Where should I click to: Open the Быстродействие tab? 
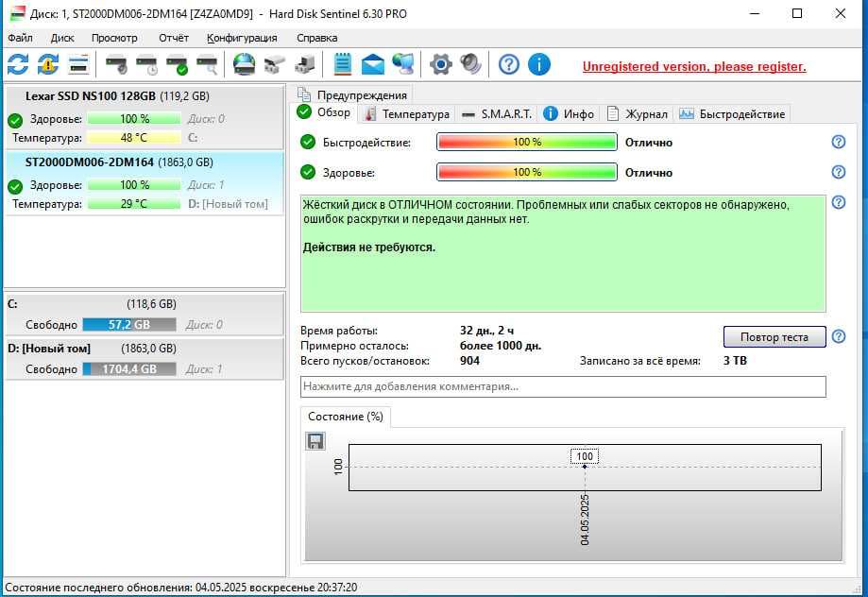(x=732, y=114)
